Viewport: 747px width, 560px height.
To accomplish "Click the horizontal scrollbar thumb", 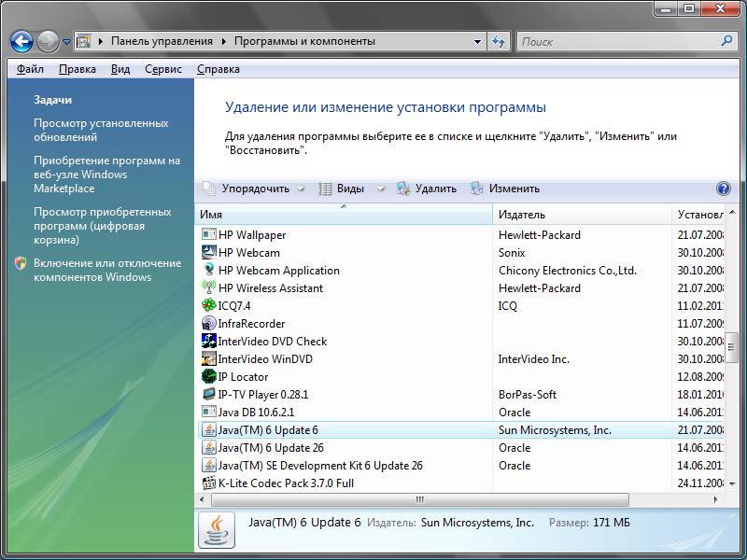I will (419, 499).
